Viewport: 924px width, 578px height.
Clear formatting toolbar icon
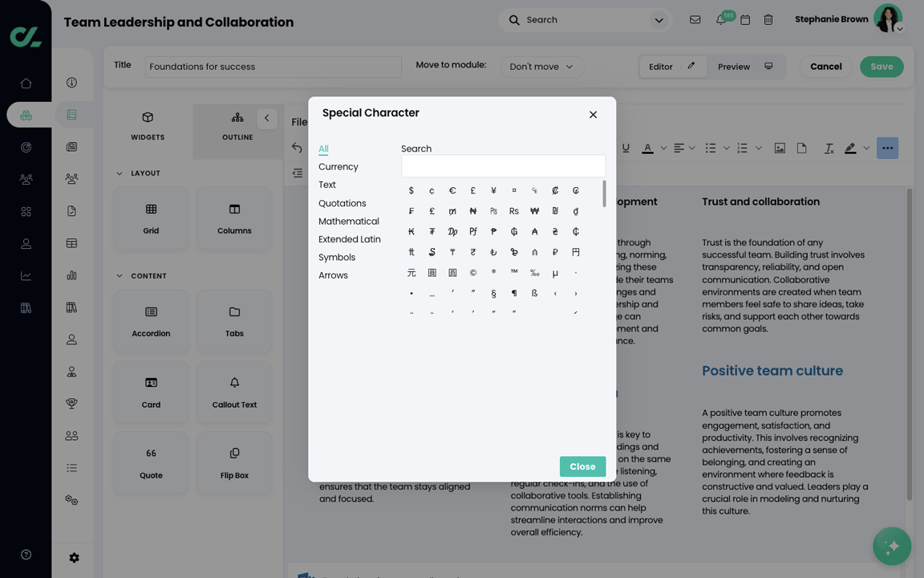click(829, 148)
